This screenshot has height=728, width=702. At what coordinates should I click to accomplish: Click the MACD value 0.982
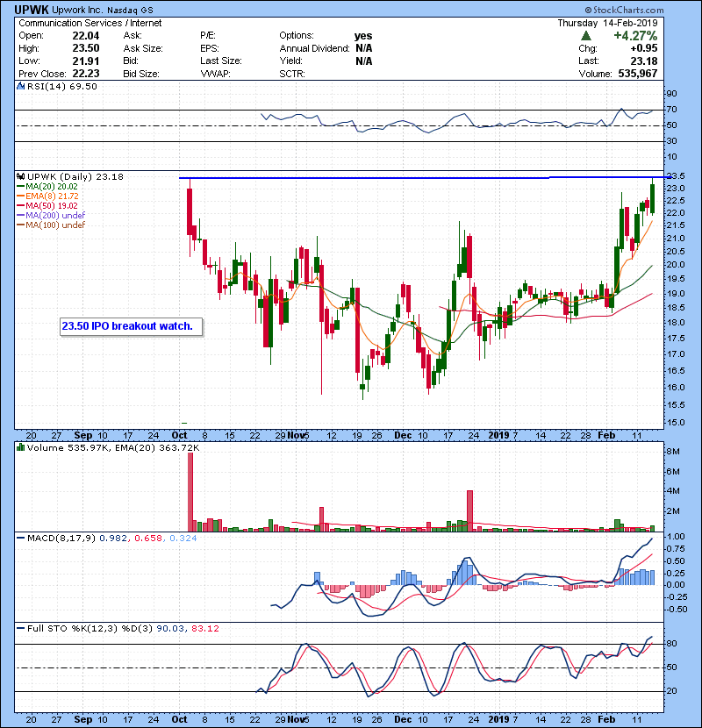coord(113,539)
